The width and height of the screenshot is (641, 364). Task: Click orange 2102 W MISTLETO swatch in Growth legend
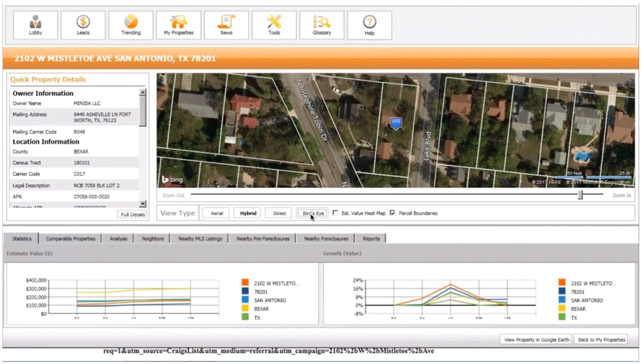tap(562, 282)
